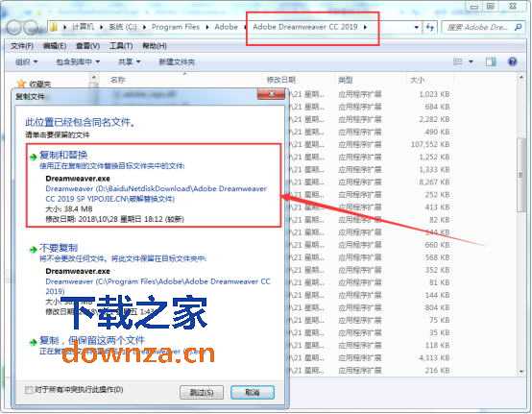Screen dimensions: 532x414
Task: Click the navigation pane scroll up arrow
Action: [93, 78]
